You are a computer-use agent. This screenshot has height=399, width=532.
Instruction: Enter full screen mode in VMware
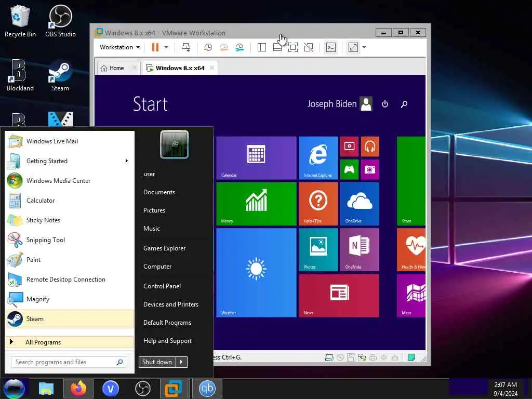293,47
